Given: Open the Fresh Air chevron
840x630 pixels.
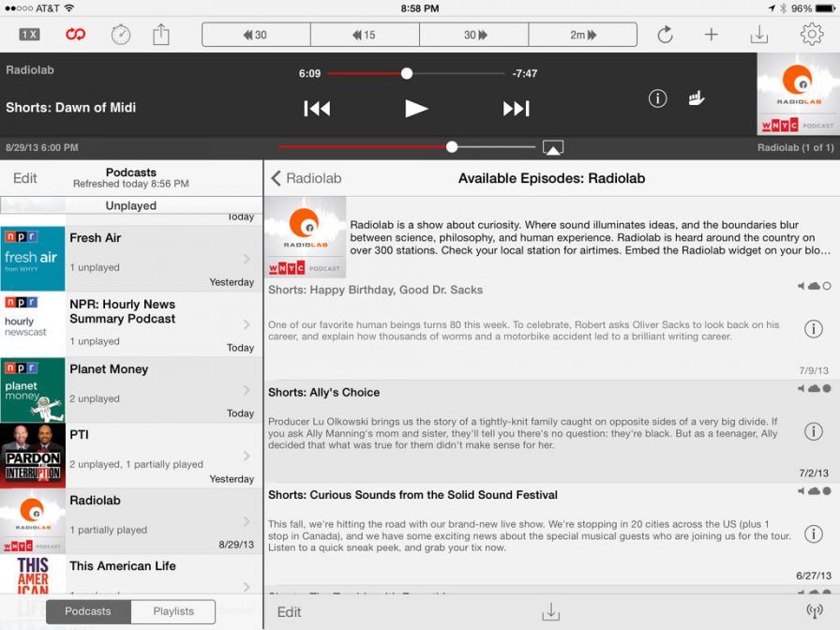Looking at the screenshot, I should pyautogui.click(x=247, y=259).
